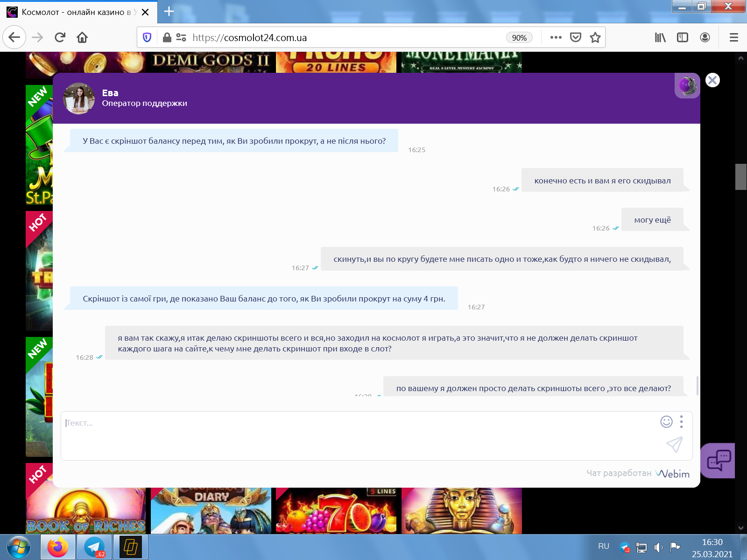The width and height of the screenshot is (747, 560).
Task: Open the Windows Start menu
Action: click(19, 547)
